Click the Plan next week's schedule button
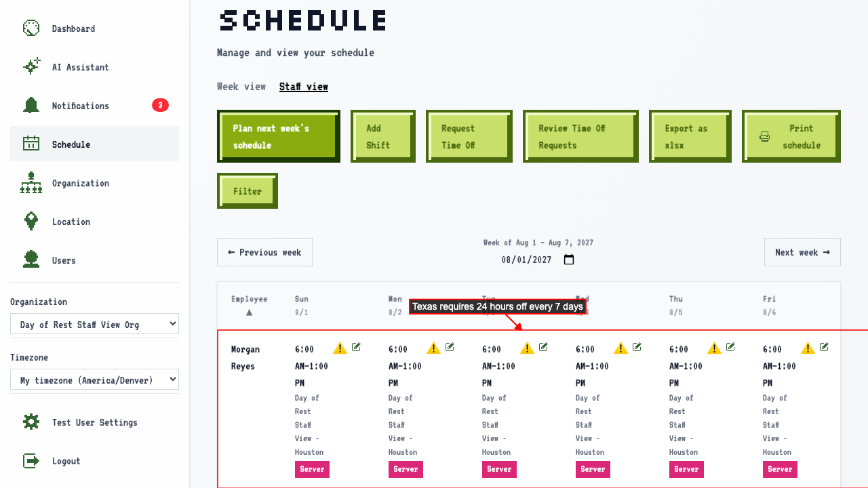 [277, 136]
